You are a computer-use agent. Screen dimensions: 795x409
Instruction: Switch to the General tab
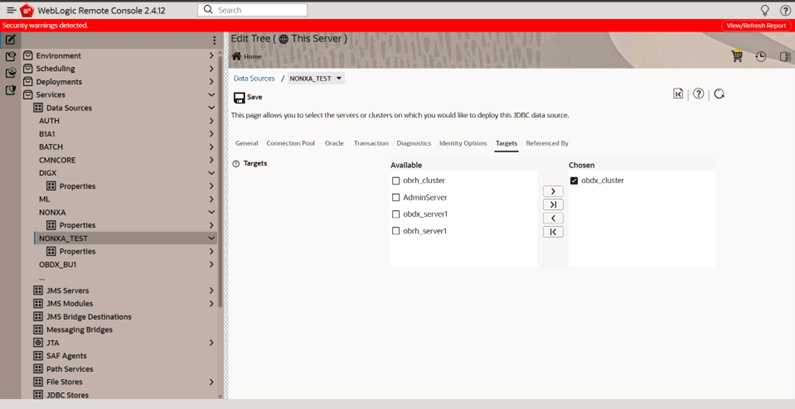[x=247, y=143]
